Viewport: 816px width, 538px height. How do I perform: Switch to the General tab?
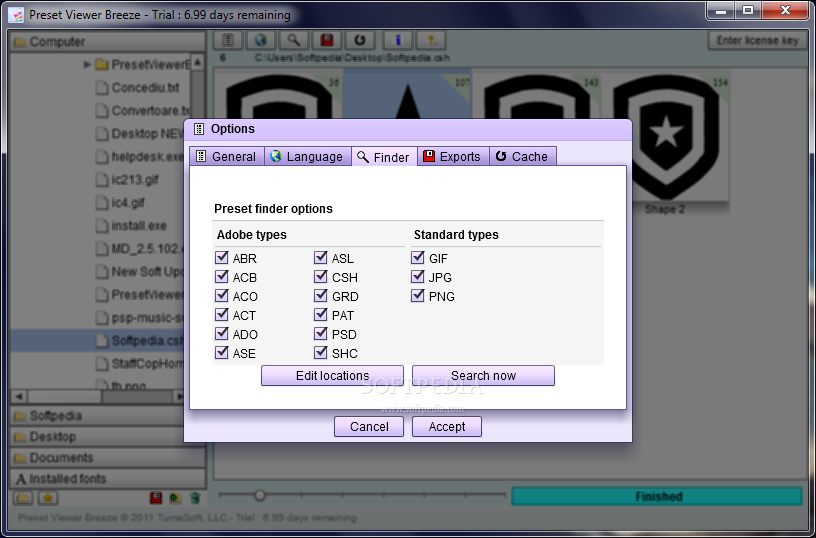click(226, 157)
